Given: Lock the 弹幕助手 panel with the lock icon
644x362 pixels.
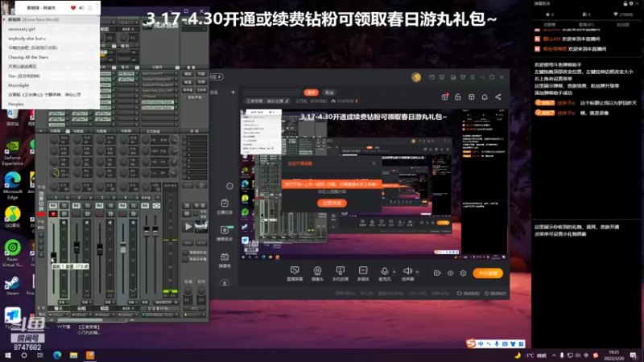Looking at the screenshot, I should [x=625, y=3].
